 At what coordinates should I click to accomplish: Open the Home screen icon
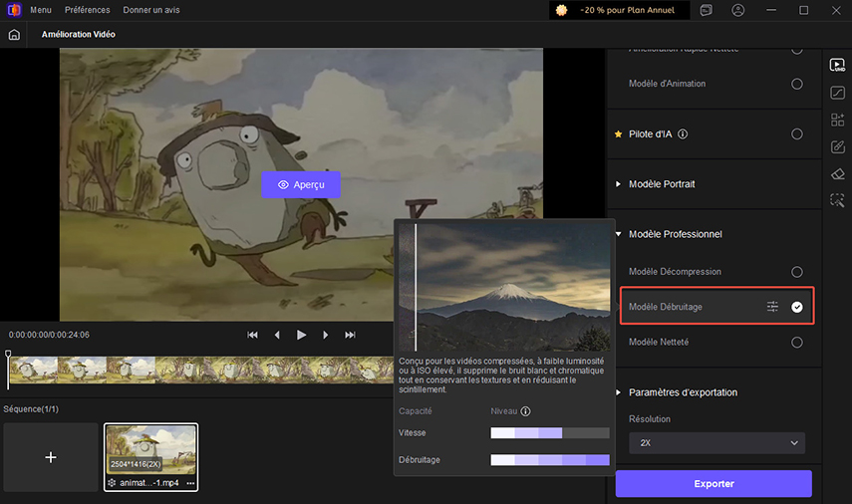click(14, 34)
